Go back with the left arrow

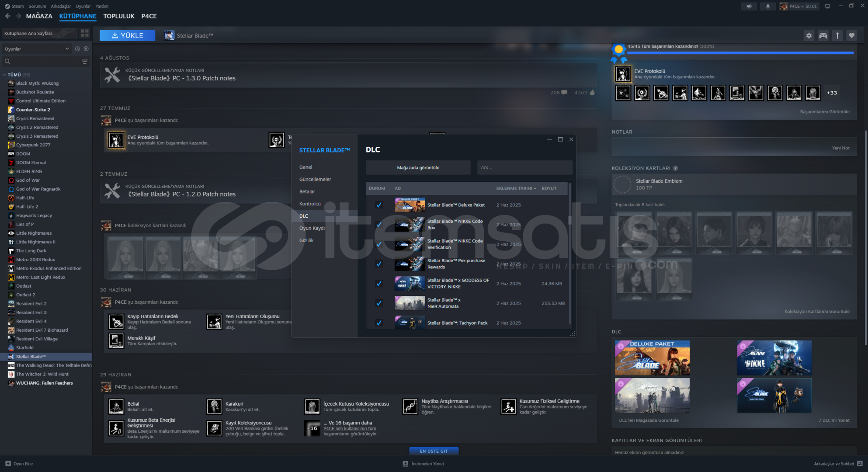click(x=8, y=16)
